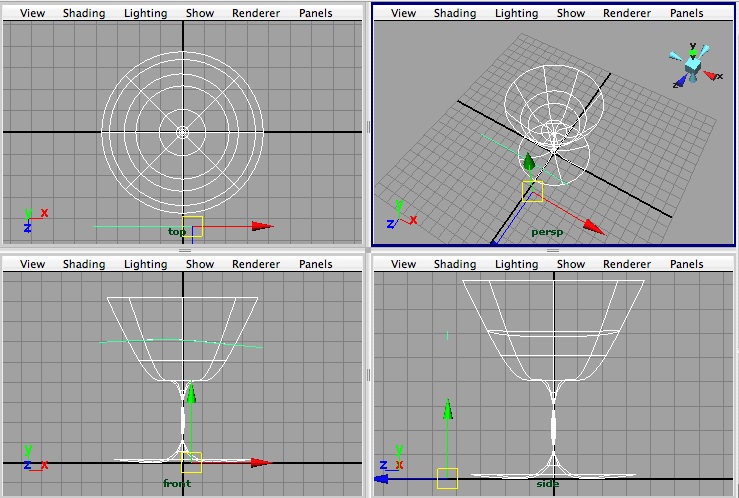Select the red X-axis arrow in front view
The image size is (739, 498).
[x=261, y=463]
